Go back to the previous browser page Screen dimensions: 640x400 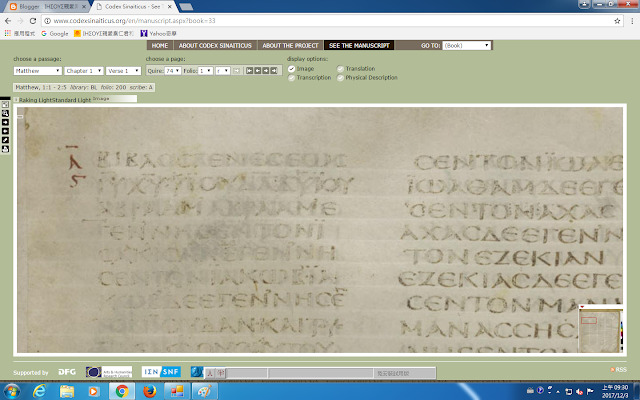pos(8,21)
